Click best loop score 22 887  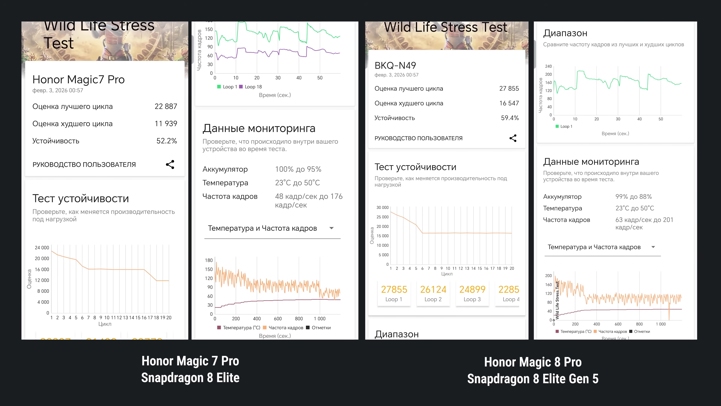[x=166, y=106]
